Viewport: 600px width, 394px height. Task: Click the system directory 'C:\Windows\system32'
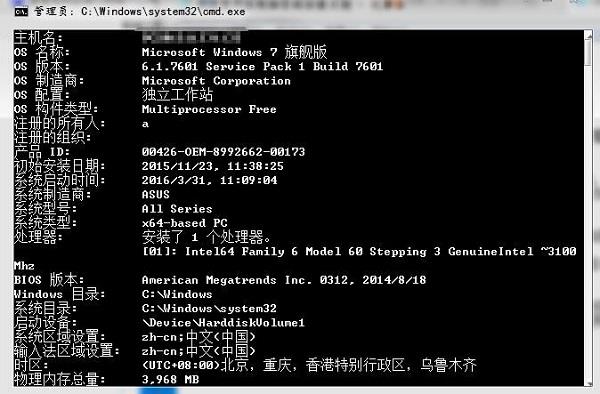point(209,308)
